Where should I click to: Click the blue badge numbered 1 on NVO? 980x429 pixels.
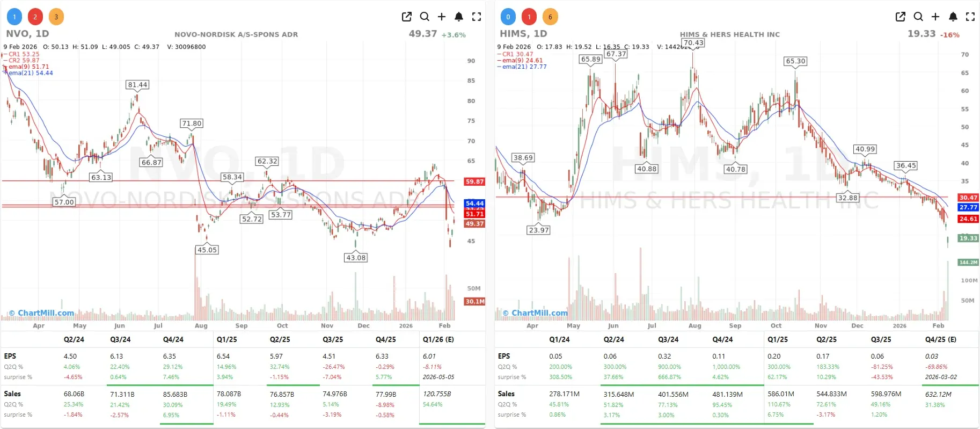14,17
